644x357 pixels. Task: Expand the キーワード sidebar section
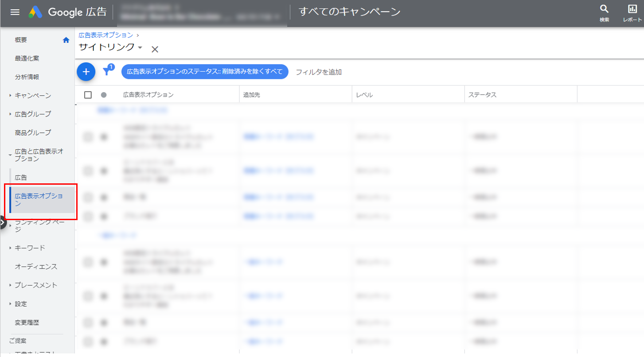click(x=10, y=248)
